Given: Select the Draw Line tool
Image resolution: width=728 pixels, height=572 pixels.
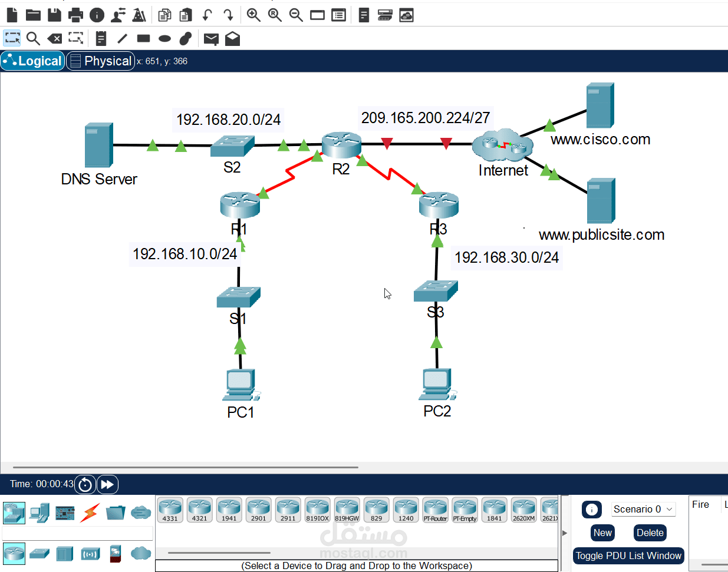Looking at the screenshot, I should (x=122, y=39).
